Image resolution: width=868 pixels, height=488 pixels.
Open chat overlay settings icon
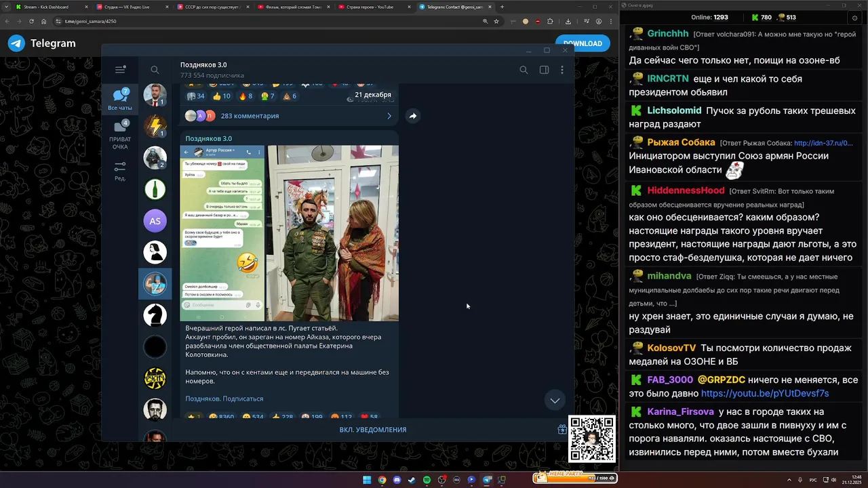point(854,18)
